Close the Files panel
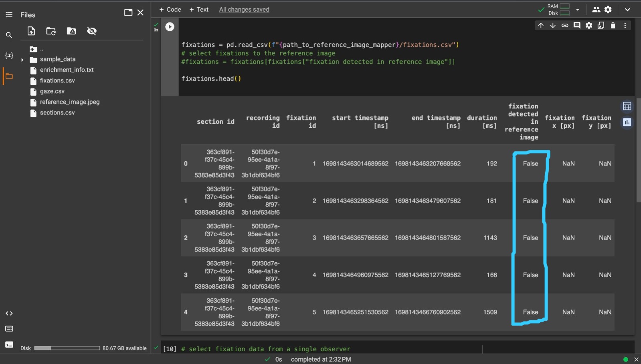The height and width of the screenshot is (364, 641). pyautogui.click(x=140, y=13)
